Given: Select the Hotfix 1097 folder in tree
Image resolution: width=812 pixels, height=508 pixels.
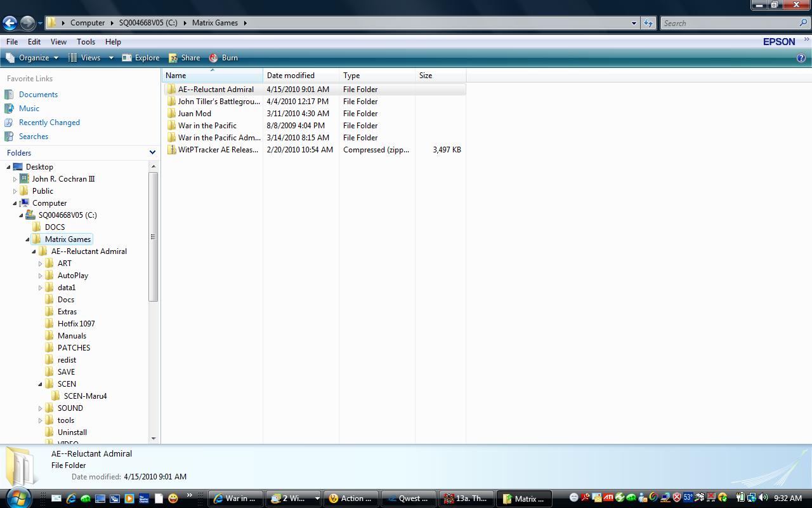Looking at the screenshot, I should (x=76, y=324).
